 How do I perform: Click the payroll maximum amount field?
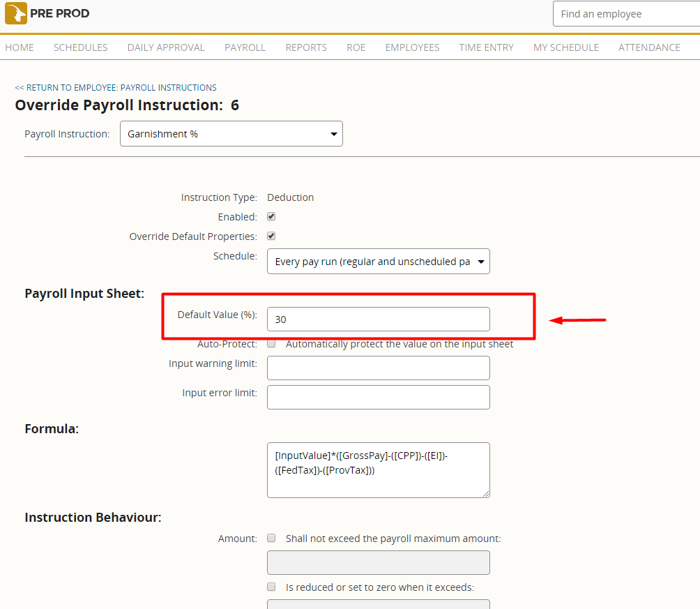(x=379, y=562)
